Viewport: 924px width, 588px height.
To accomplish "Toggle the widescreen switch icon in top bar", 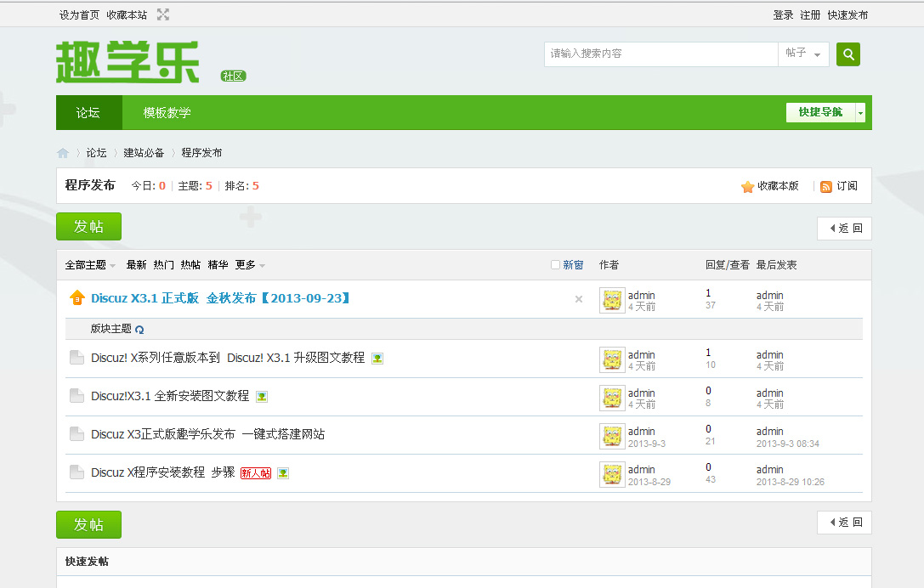I will (x=163, y=14).
